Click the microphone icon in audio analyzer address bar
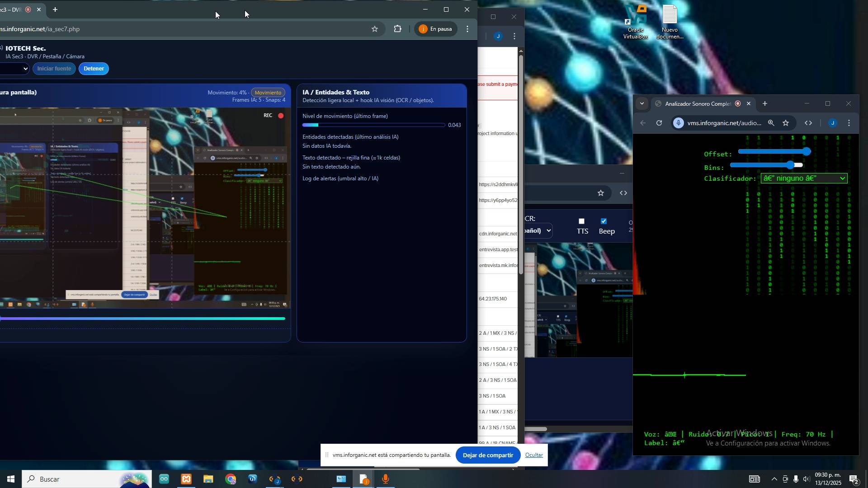This screenshot has height=488, width=868. point(679,123)
